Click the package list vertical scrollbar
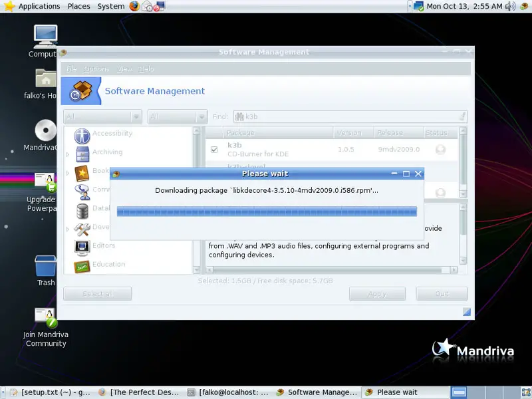This screenshot has height=399, width=532. (463, 162)
